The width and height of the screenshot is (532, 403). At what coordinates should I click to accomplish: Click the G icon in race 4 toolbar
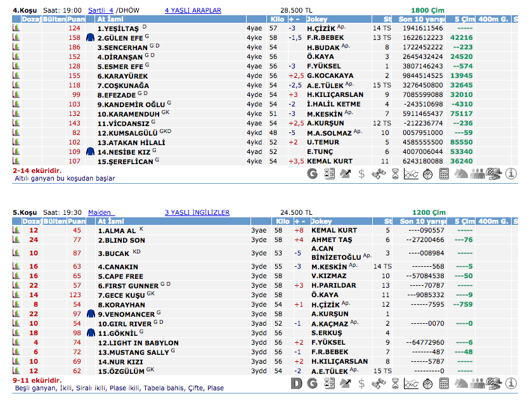313,174
